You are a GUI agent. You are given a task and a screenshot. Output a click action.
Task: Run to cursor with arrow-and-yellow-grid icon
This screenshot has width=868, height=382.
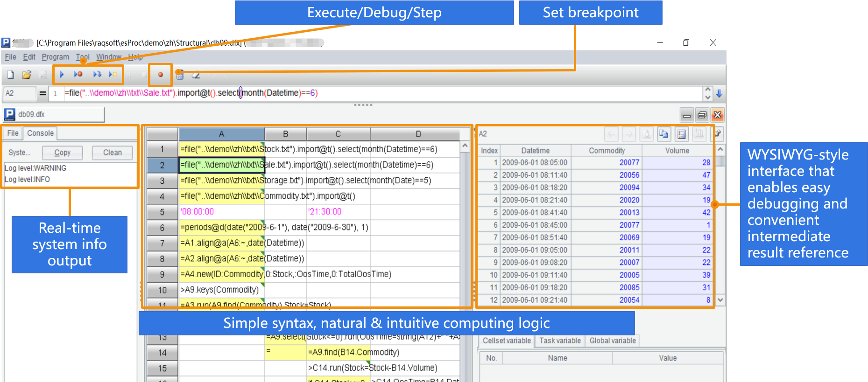coord(113,75)
